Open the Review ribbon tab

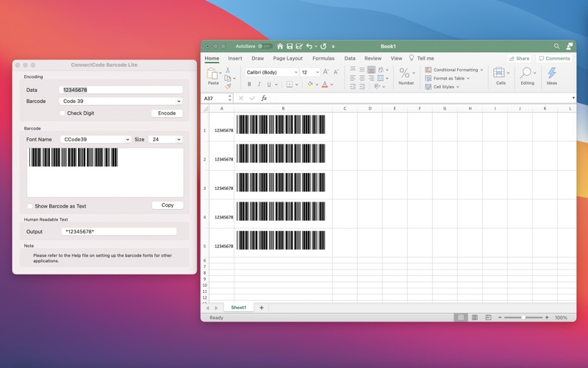click(x=373, y=58)
